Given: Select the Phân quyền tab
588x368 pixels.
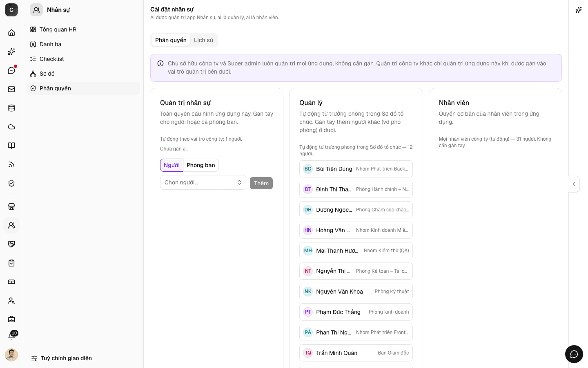Looking at the screenshot, I should pyautogui.click(x=171, y=40).
